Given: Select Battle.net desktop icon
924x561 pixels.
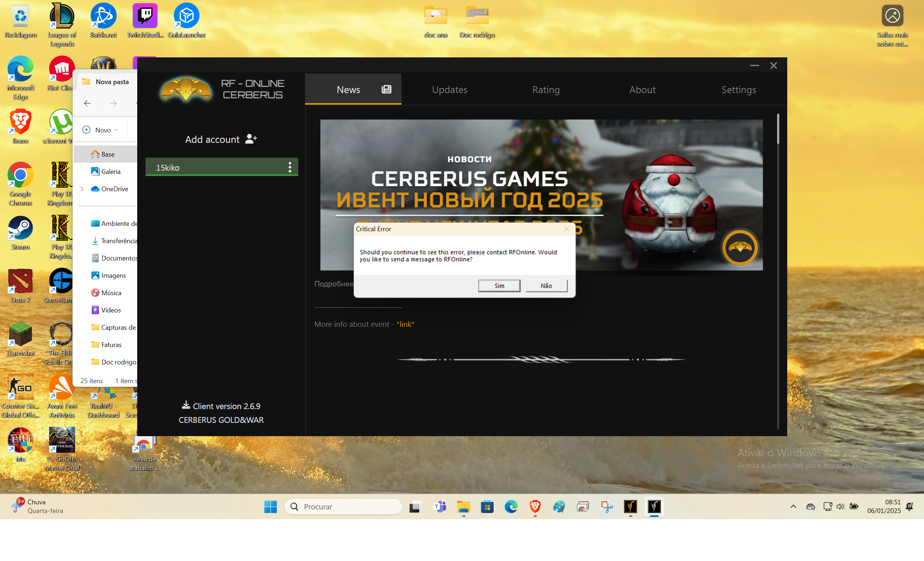Looking at the screenshot, I should pos(104,21).
